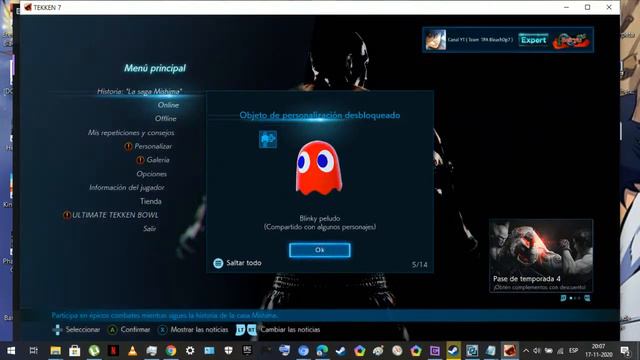The image size is (640, 360).
Task: Click the alert icon next to Personalizar
Action: (128, 146)
